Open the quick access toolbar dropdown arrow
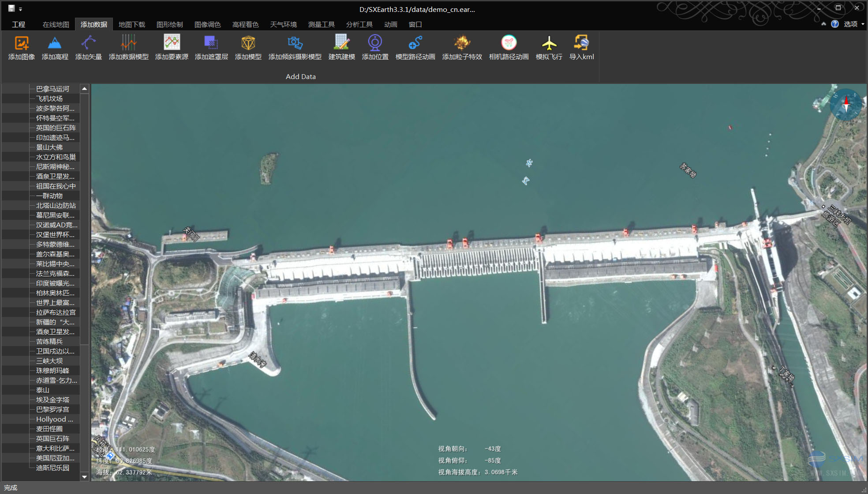This screenshot has height=494, width=868. point(20,9)
